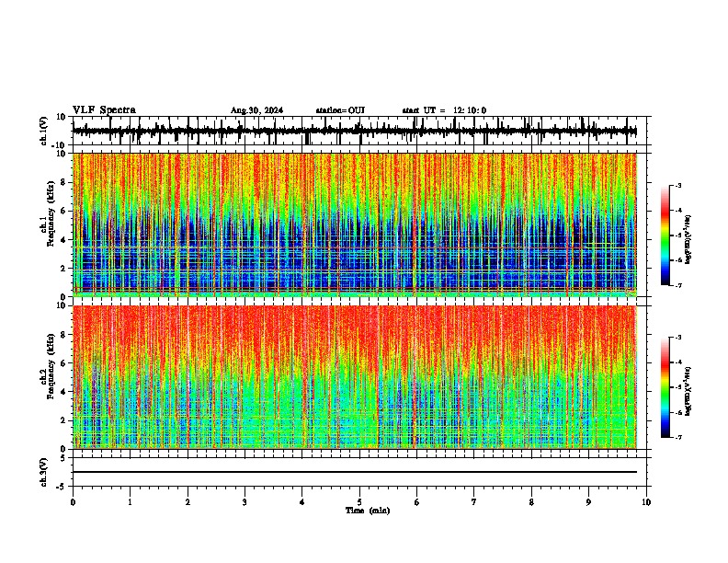Click the 'ch.3(V)' axis label

(44, 473)
